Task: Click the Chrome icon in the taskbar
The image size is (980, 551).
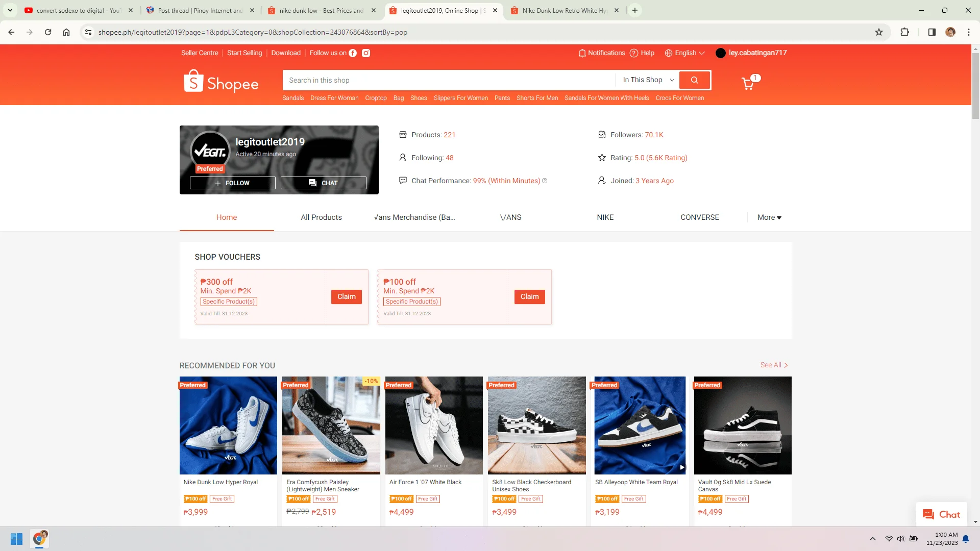Action: point(40,539)
